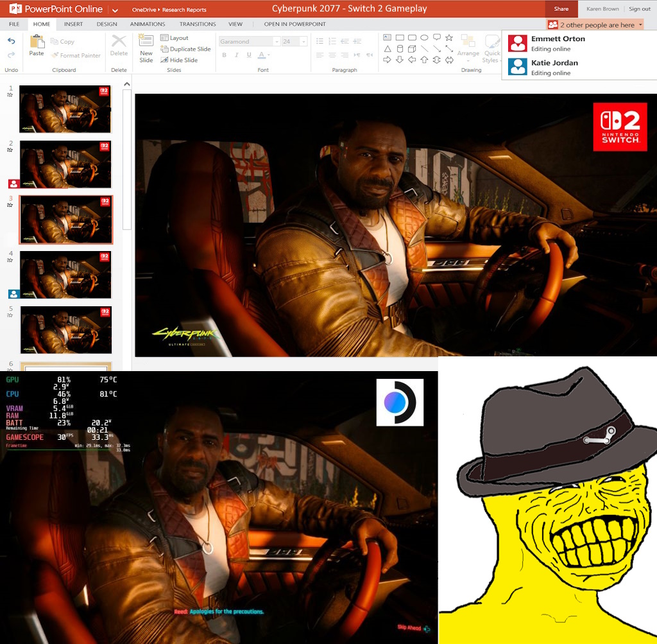The height and width of the screenshot is (644, 657).
Task: Insert a cube shape
Action: click(x=412, y=49)
